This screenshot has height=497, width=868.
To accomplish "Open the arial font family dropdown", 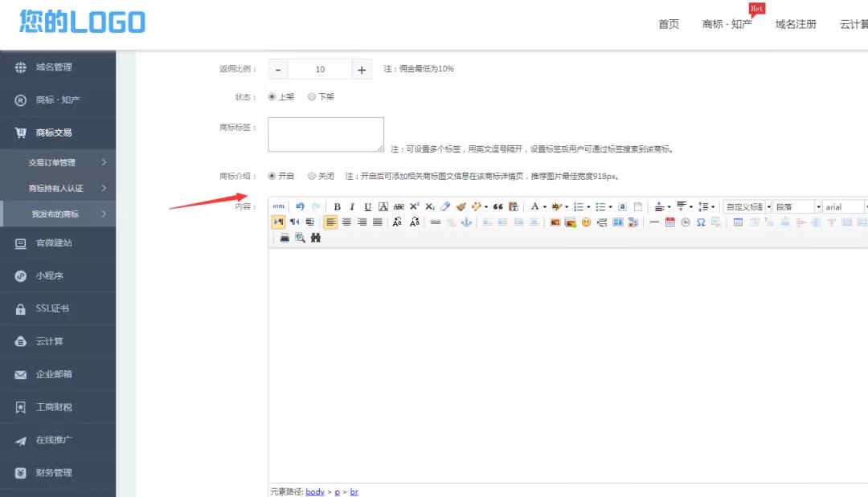I will [845, 207].
